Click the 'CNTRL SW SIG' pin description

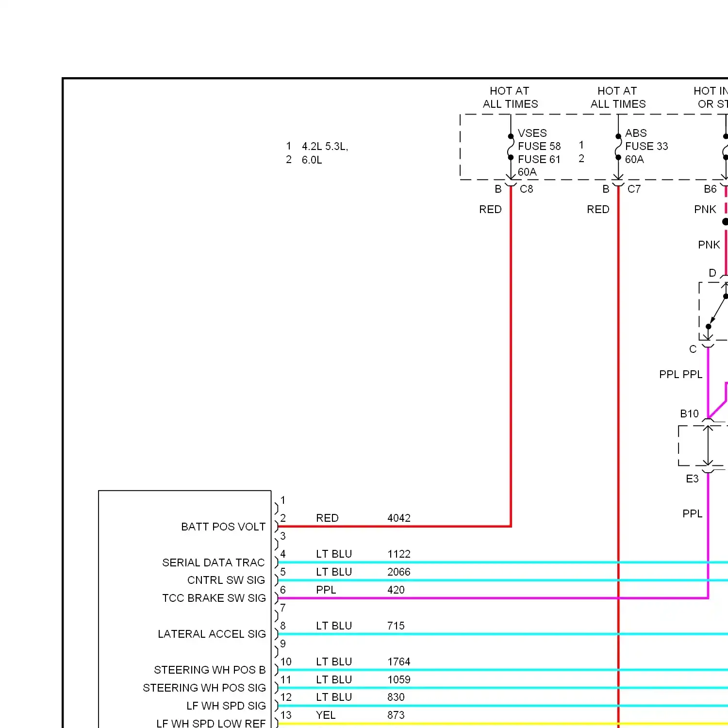(226, 580)
